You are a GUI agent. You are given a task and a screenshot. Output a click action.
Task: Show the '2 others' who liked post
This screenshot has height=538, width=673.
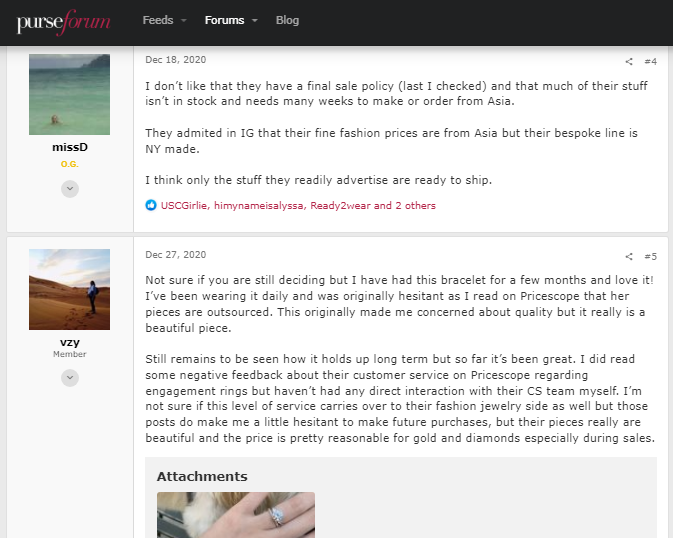[415, 206]
